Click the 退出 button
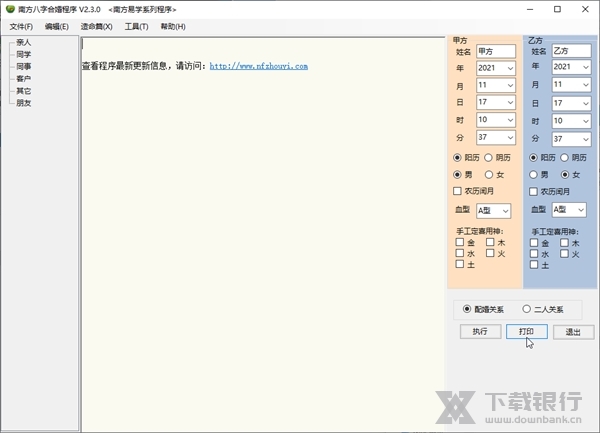Image resolution: width=600 pixels, height=433 pixels. (573, 332)
